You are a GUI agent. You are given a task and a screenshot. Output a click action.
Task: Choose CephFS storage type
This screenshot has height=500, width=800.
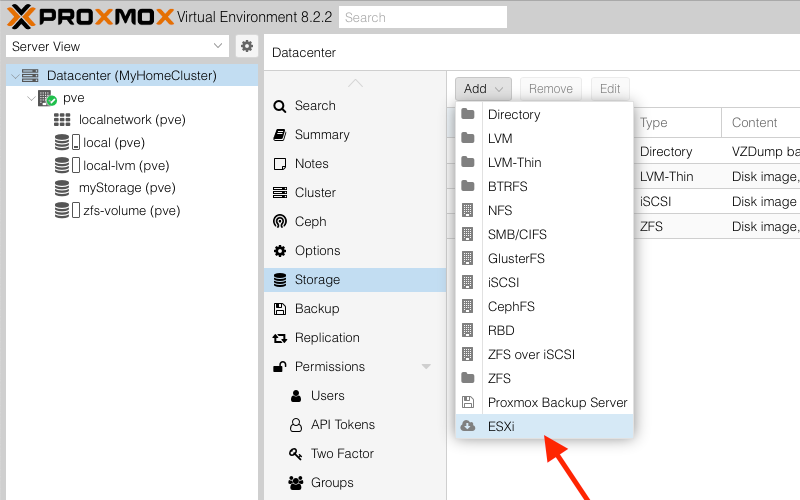[x=544, y=306]
